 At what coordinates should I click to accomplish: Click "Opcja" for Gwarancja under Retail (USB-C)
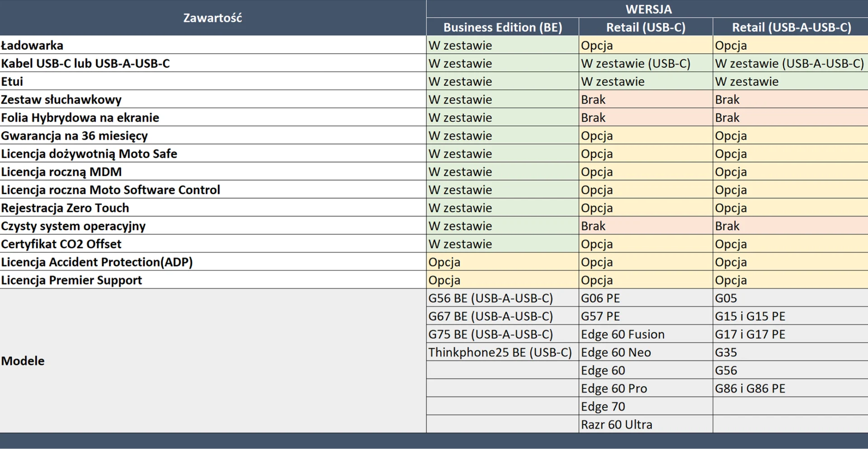pyautogui.click(x=646, y=136)
